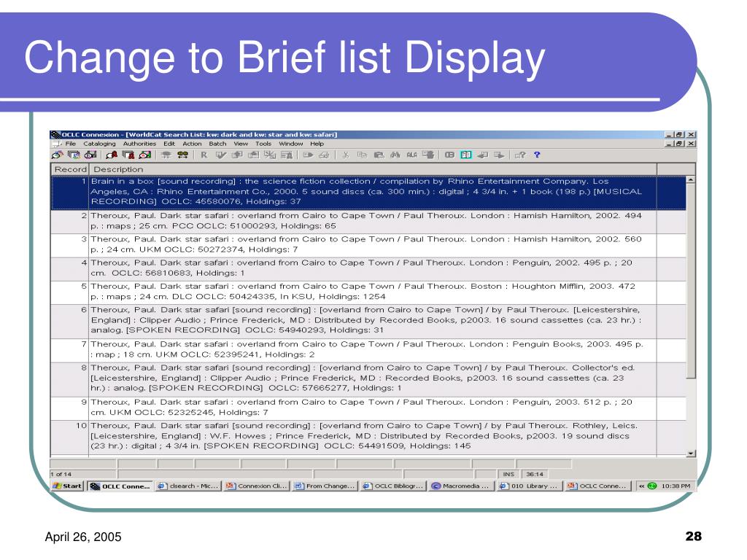Click the list scrollbar down arrow
Image resolution: width=747 pixels, height=560 pixels.
(691, 454)
